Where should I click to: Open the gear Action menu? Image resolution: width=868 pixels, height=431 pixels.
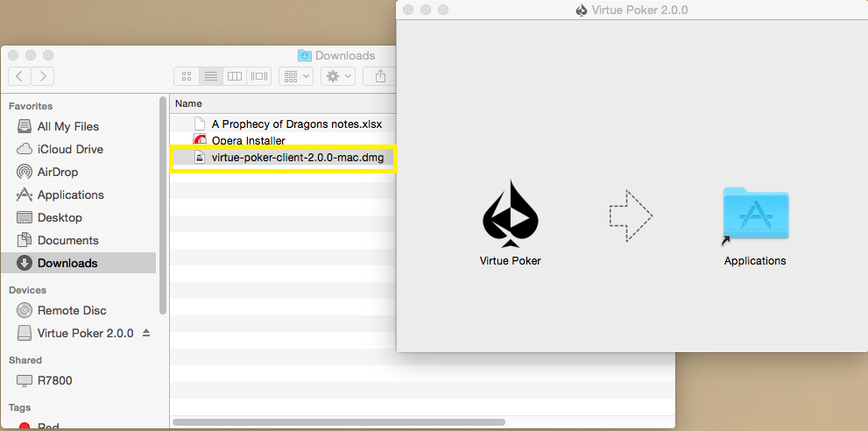(338, 76)
